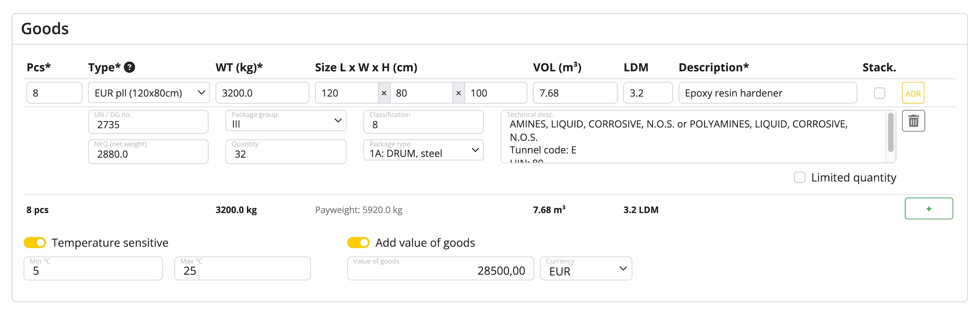The width and height of the screenshot is (980, 313).
Task: Edit the WT (kg) weight field
Action: (262, 93)
